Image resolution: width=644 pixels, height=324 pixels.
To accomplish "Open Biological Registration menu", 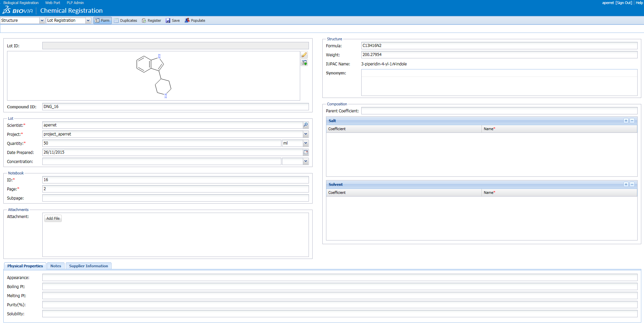I will pyautogui.click(x=21, y=3).
